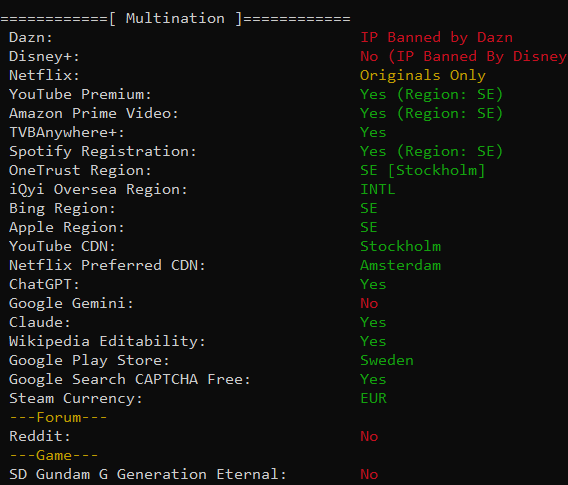Select the 'Google Play Store:' label
The height and width of the screenshot is (485, 568).
89,360
